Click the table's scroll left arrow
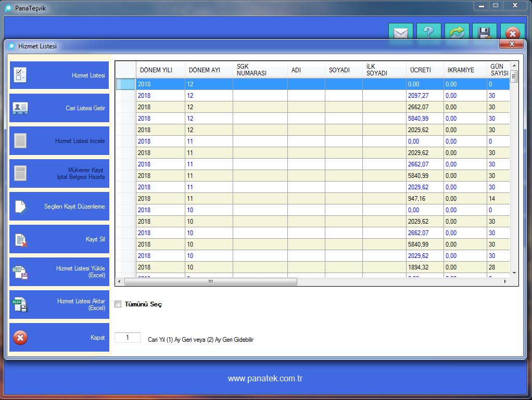 [119, 282]
